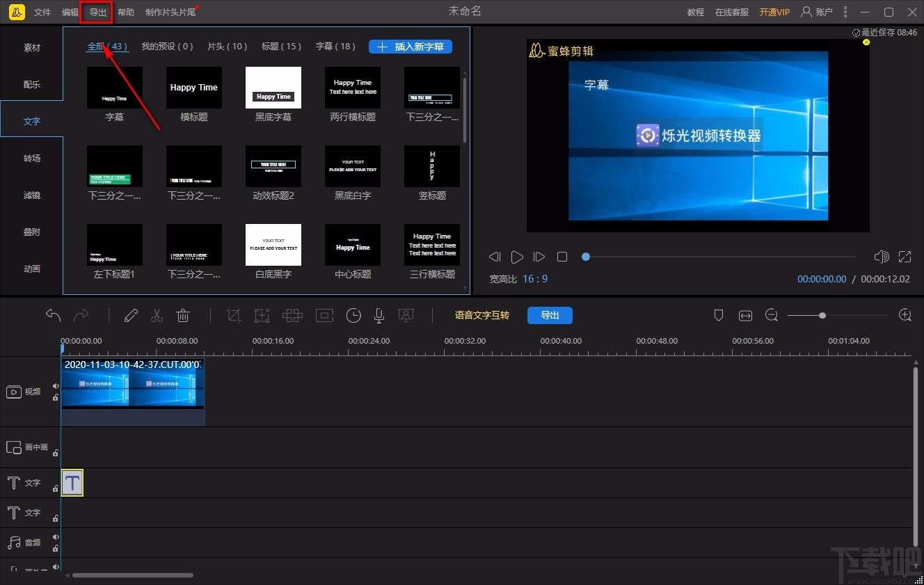
Task: Zoom in the timeline
Action: pos(905,315)
